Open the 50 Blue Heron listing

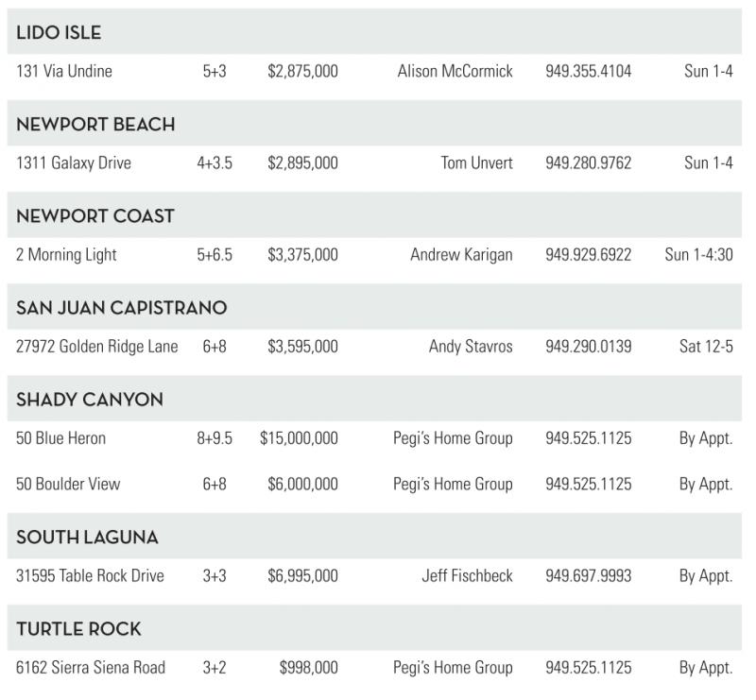[x=61, y=438]
